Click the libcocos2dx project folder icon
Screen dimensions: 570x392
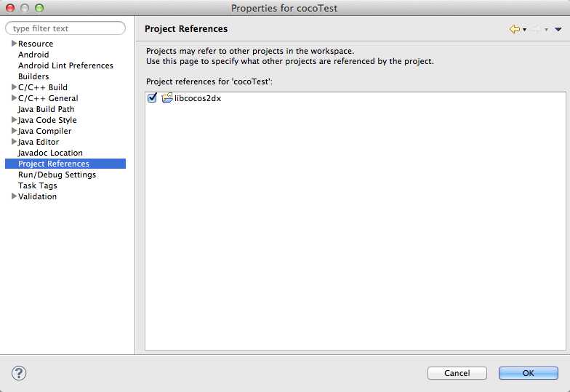point(167,97)
